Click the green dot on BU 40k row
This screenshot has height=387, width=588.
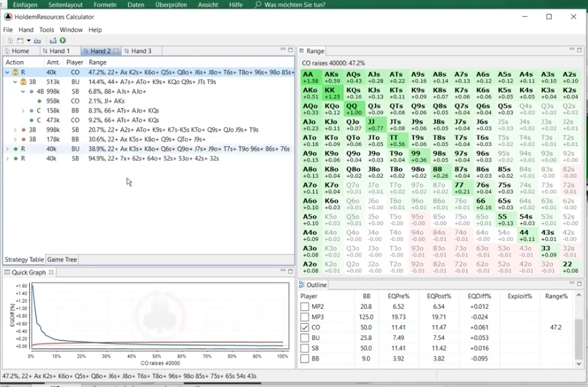[16, 149]
